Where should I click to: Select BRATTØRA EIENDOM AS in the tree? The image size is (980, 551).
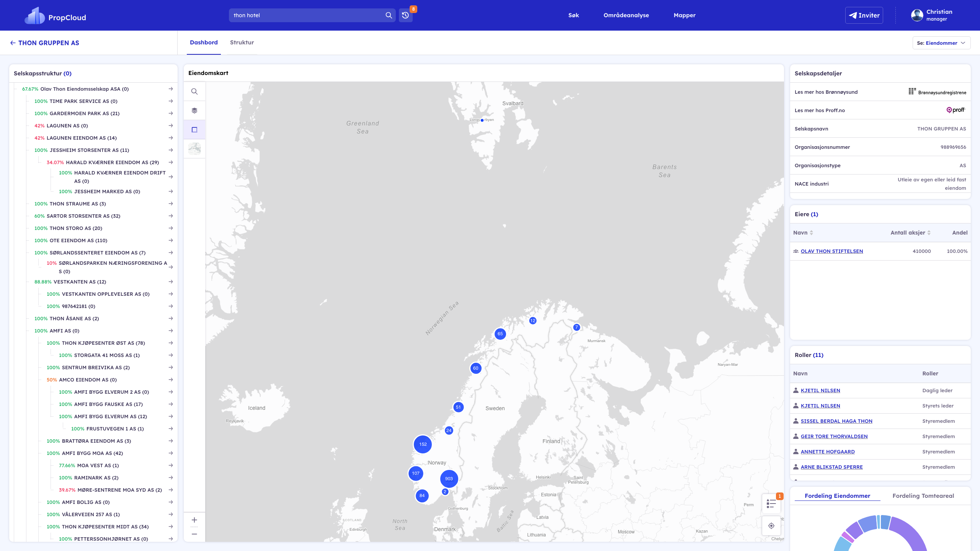(x=96, y=441)
